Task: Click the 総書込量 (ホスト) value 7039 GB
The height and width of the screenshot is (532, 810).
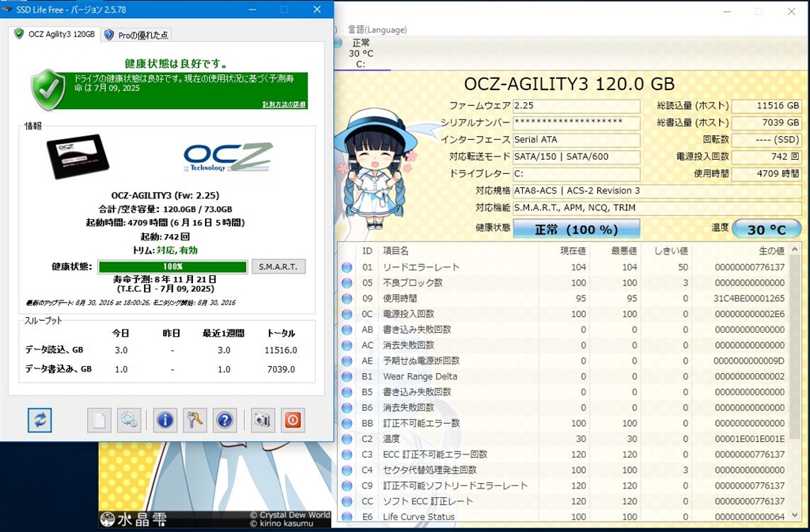Action: (766, 123)
